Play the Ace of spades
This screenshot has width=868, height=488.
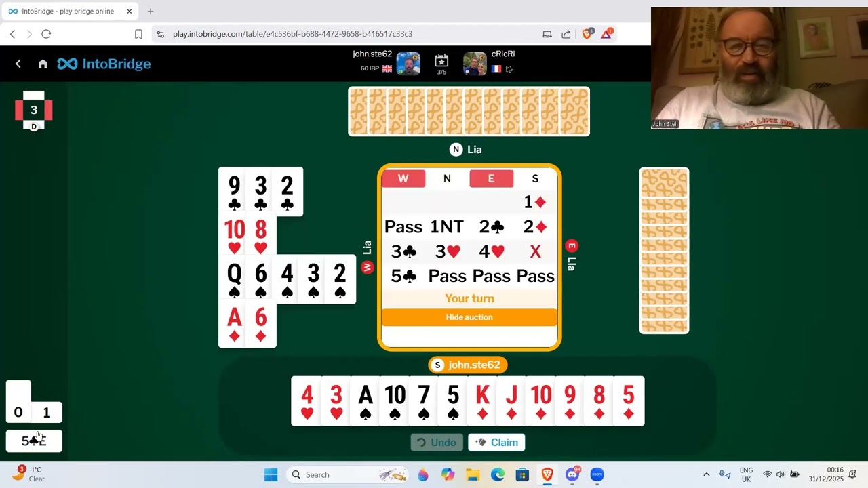(365, 401)
